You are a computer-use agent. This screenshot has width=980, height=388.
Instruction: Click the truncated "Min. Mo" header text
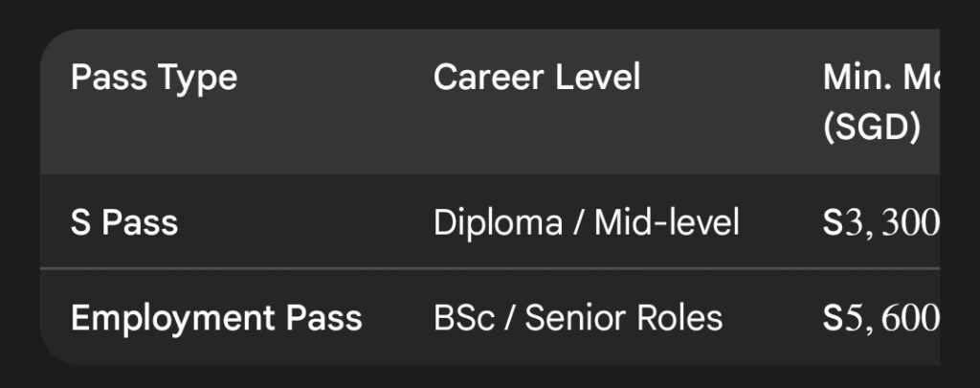880,79
